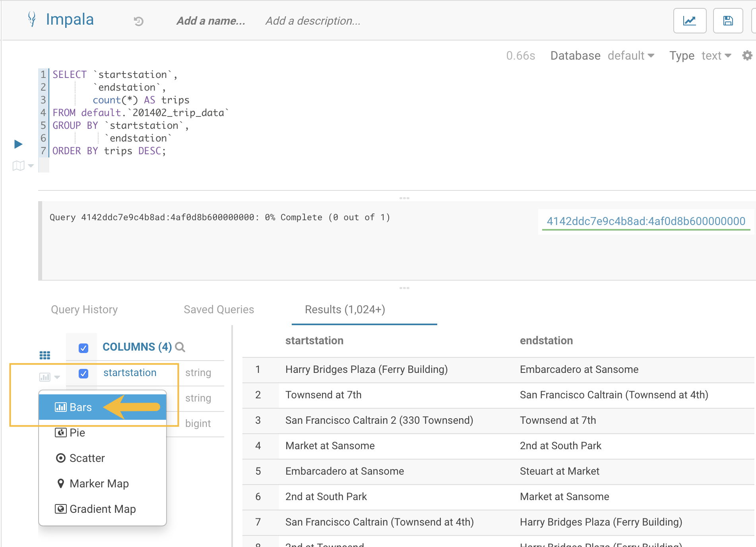Click the Impala antelope logo icon
This screenshot has height=547, width=756.
32,19
